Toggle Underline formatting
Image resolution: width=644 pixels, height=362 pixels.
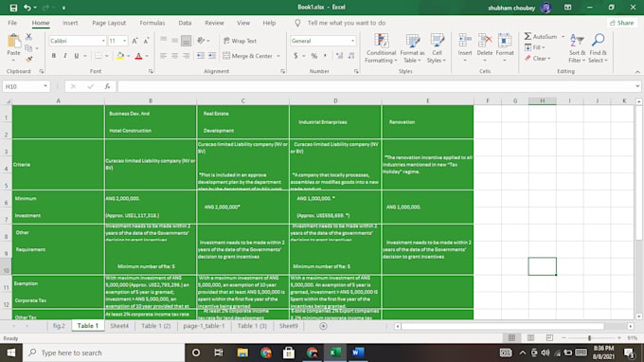pos(77,56)
